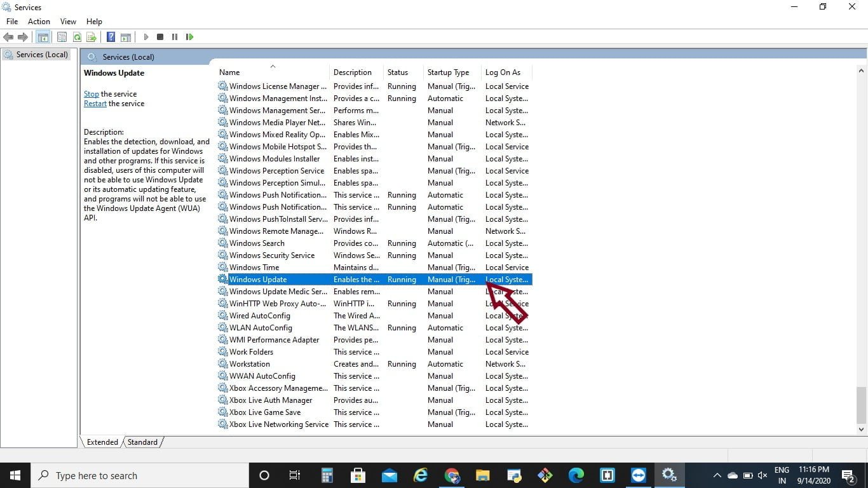Select Windows License Manager ... service
The height and width of the screenshot is (488, 868).
[374, 86]
